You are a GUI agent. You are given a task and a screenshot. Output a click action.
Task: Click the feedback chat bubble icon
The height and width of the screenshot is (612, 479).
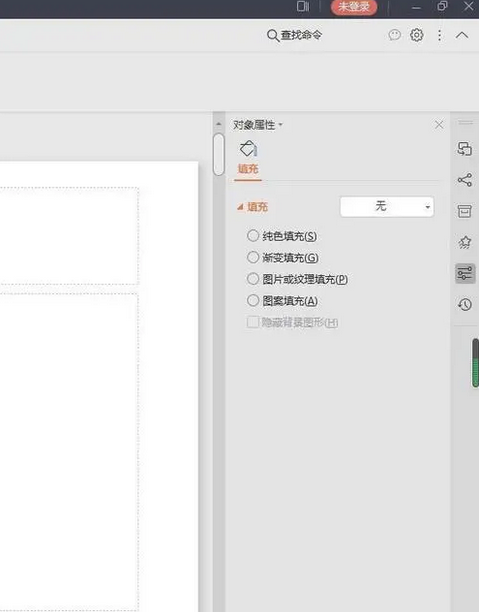(x=395, y=35)
